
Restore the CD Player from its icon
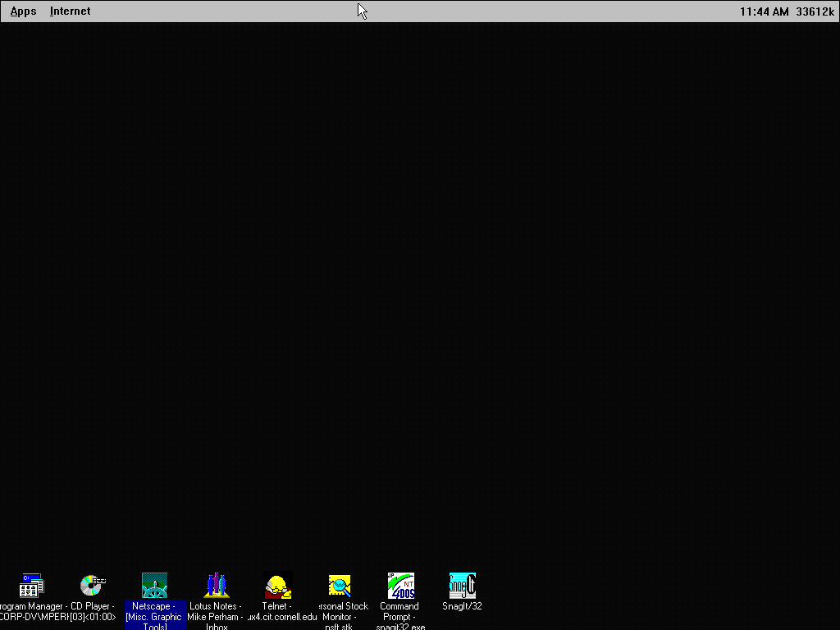tap(92, 585)
